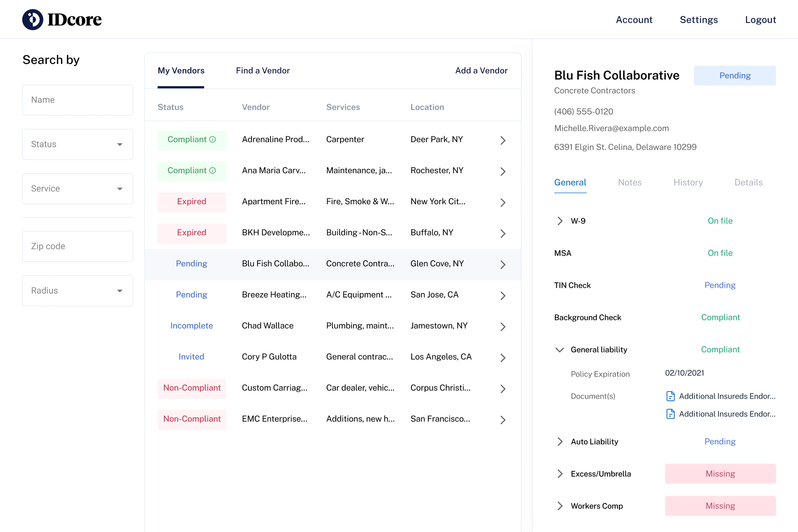Screen dimensions: 798x532
Task: Open second Additional Insureds Endorsement document icon
Action: (670, 414)
